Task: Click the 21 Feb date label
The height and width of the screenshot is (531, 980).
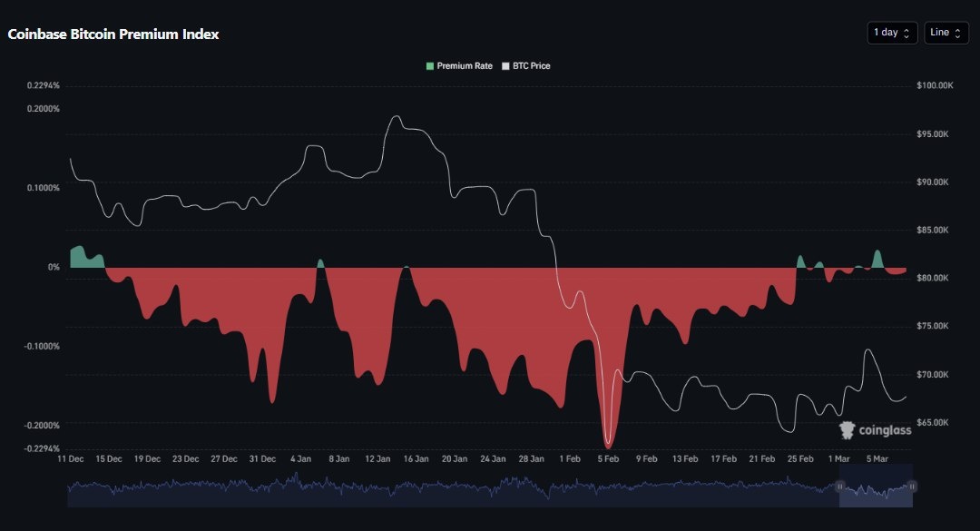Action: click(x=762, y=459)
